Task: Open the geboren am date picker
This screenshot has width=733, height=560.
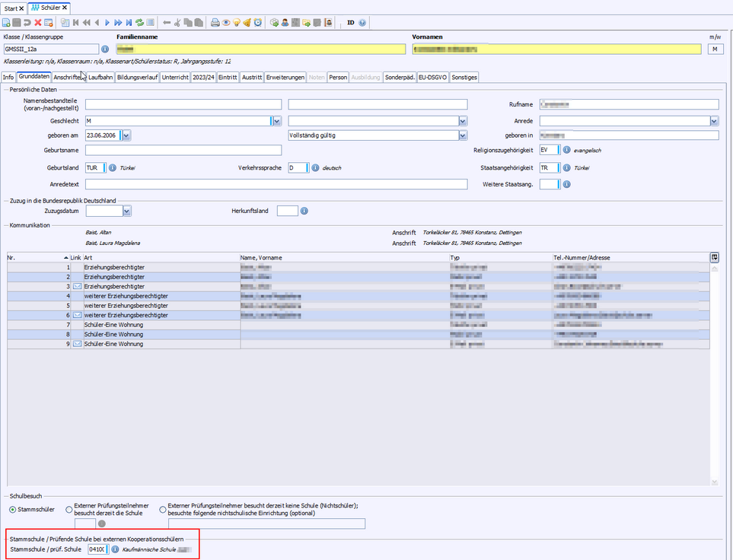Action: [126, 135]
